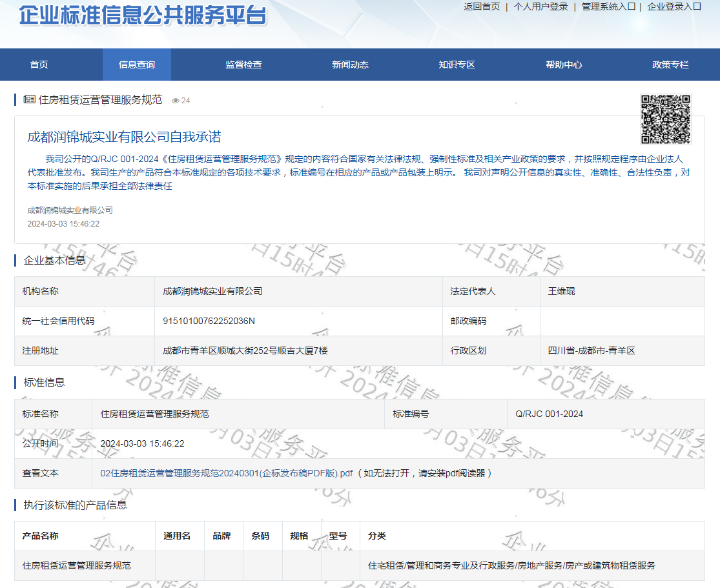Viewport: 720px width, 588px height.
Task: Open 新闻动态 in the navigation bar
Action: coord(350,65)
